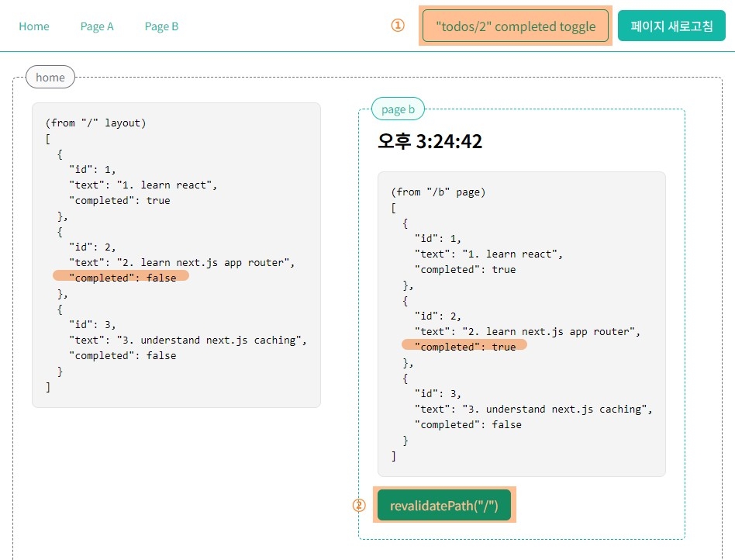Click "1. learn react" text in layout panel
735x560 pixels.
[167, 185]
